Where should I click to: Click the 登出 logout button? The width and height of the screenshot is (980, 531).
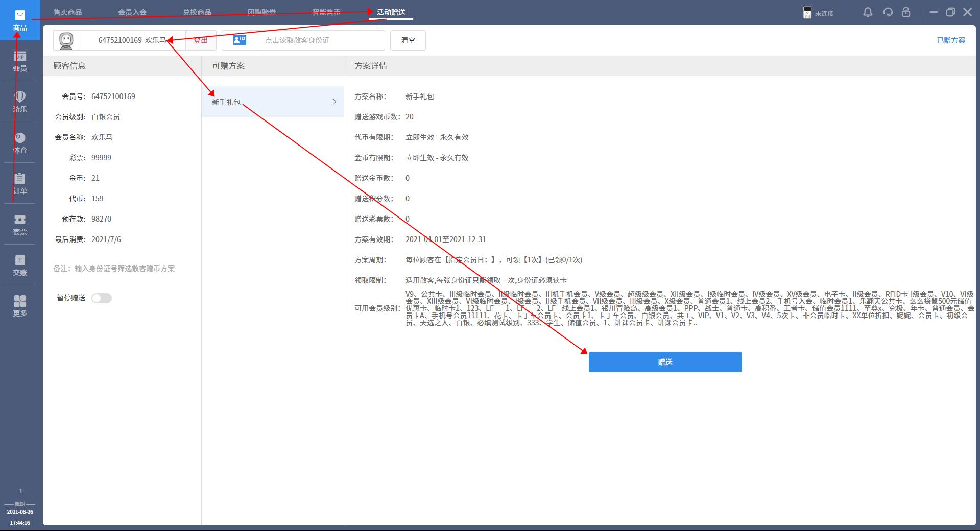click(201, 40)
